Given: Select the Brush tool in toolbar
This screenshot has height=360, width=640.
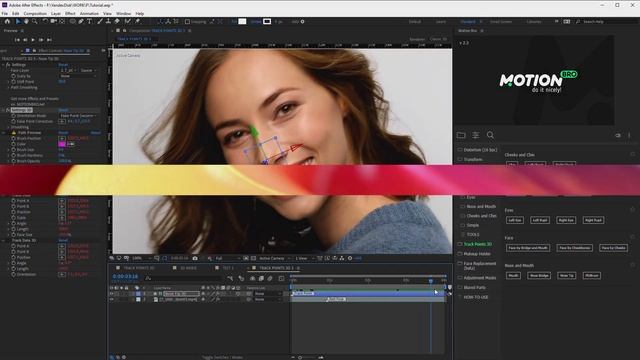Looking at the screenshot, I should [100, 21].
